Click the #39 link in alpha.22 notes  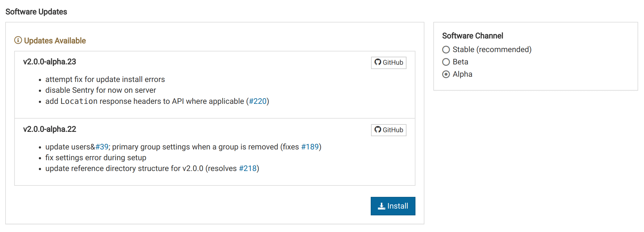pos(102,147)
